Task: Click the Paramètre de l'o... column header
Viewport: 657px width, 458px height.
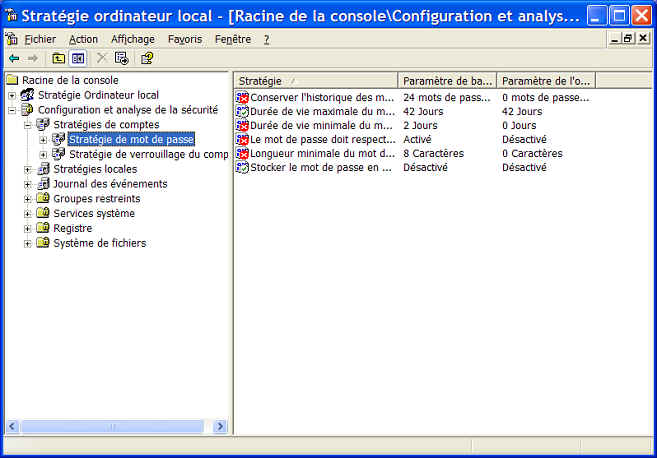Action: (x=546, y=81)
